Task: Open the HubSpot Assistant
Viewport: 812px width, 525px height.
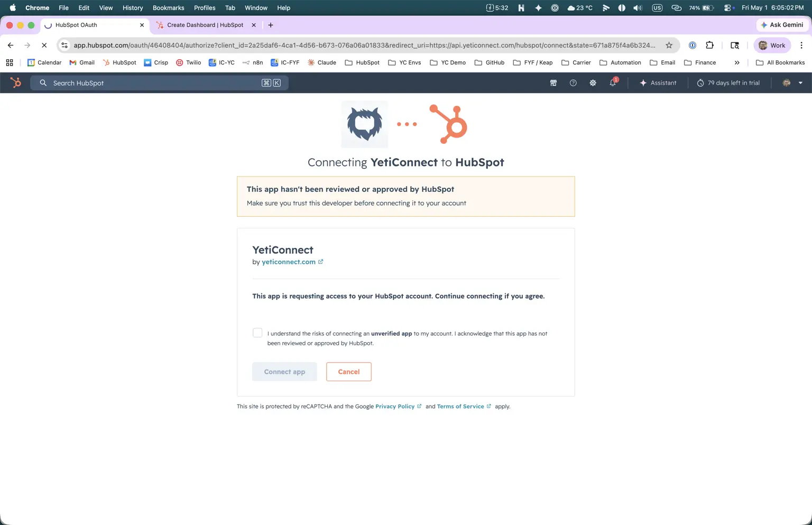Action: (658, 83)
